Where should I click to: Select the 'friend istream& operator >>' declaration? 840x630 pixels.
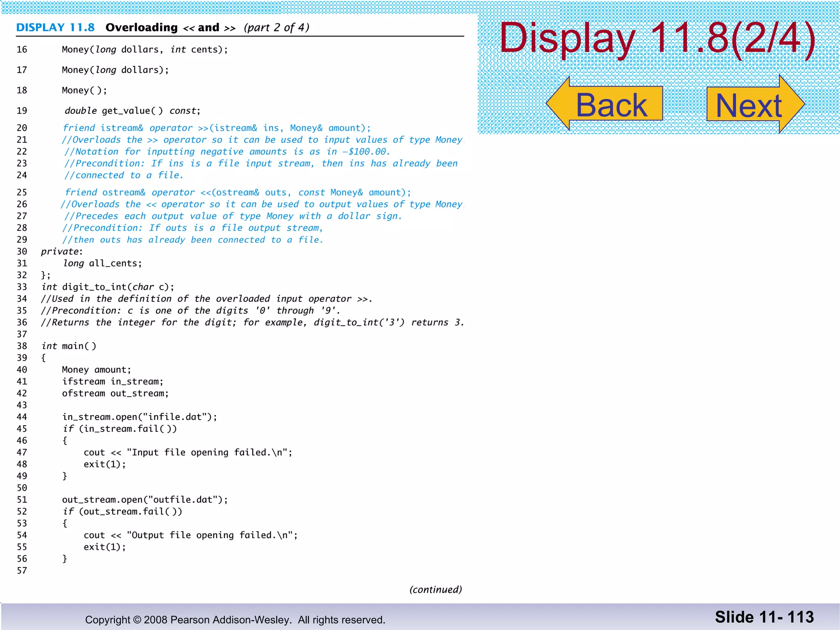217,128
